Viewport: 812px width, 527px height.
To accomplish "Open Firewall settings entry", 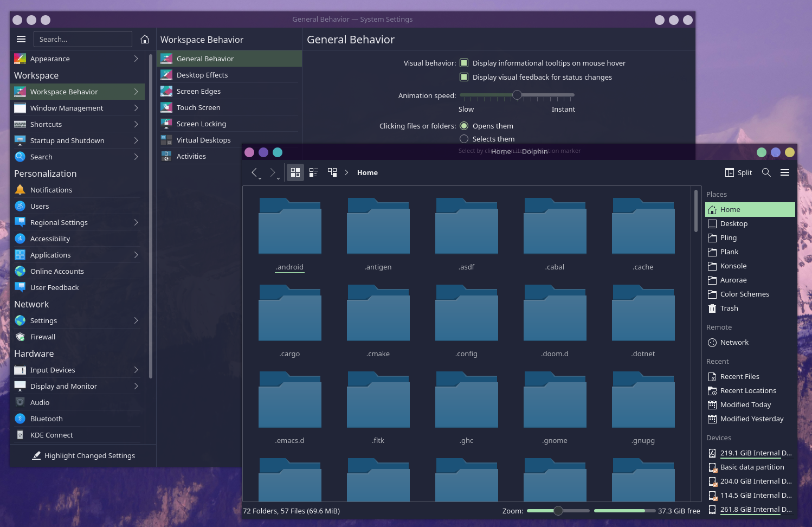I will 78,337.
